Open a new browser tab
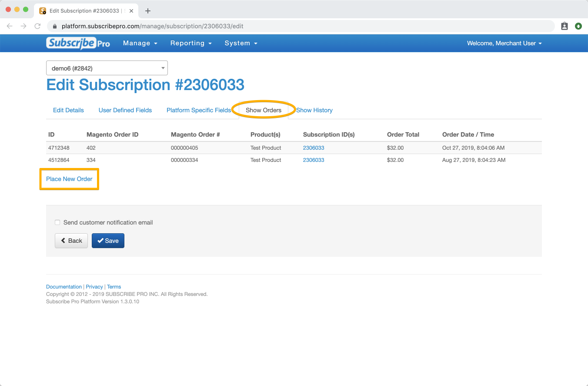 point(148,11)
